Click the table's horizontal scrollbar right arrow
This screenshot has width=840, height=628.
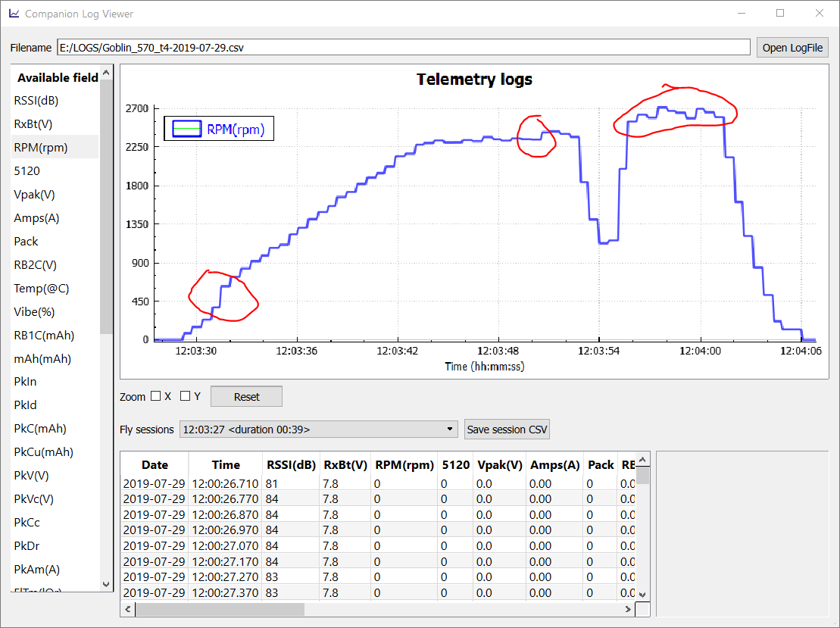pyautogui.click(x=627, y=609)
